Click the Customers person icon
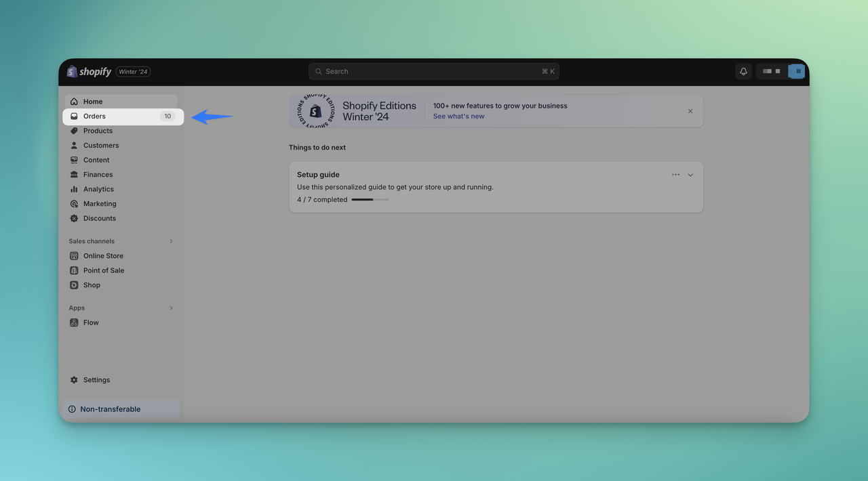 click(74, 145)
